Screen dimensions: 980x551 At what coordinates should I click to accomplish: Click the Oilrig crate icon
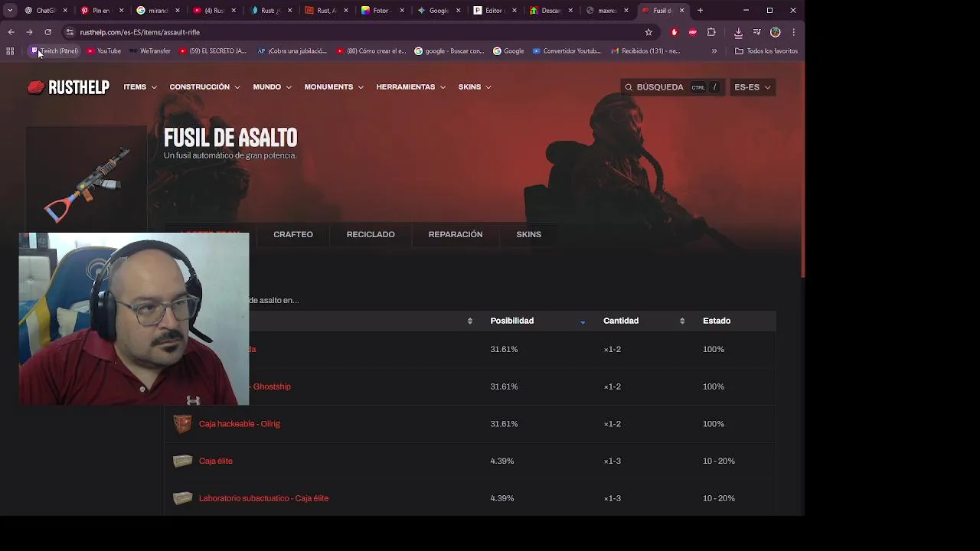coord(182,424)
